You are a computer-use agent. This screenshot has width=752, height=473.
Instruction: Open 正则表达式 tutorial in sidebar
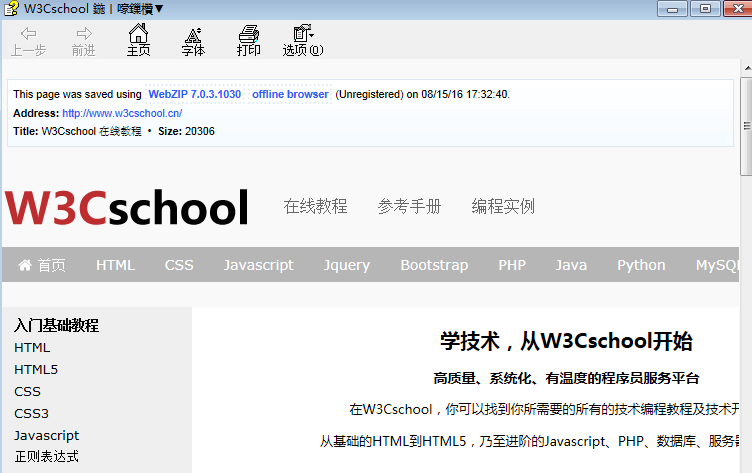(47, 456)
